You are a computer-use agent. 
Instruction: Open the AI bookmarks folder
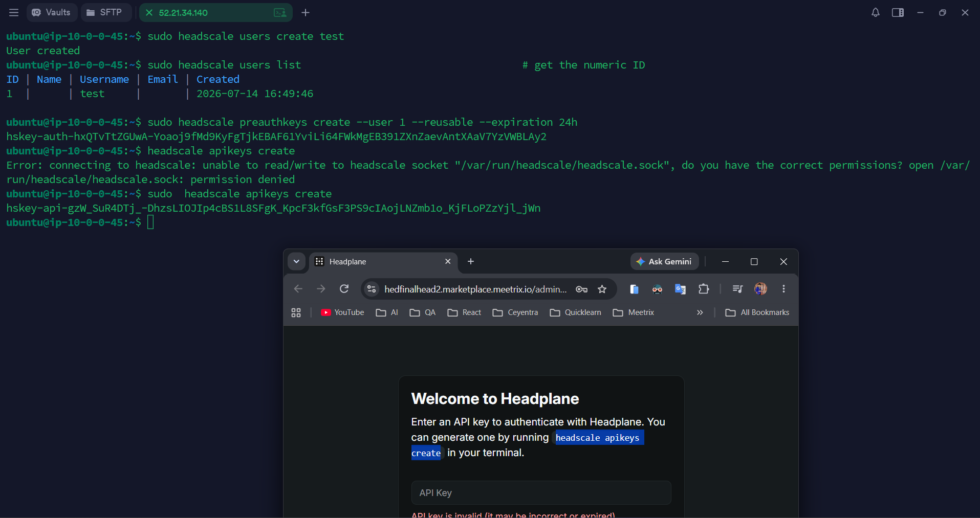(387, 312)
